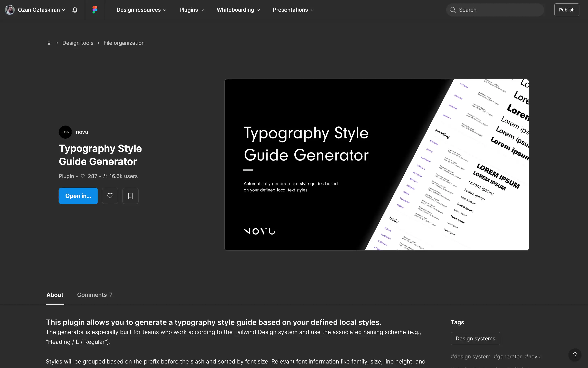Click the home breadcrumb icon
The width and height of the screenshot is (588, 368).
pyautogui.click(x=49, y=43)
